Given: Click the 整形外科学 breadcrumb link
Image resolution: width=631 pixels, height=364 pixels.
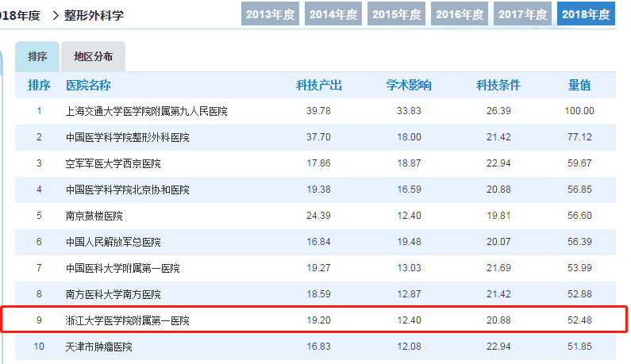Looking at the screenshot, I should pos(94,15).
